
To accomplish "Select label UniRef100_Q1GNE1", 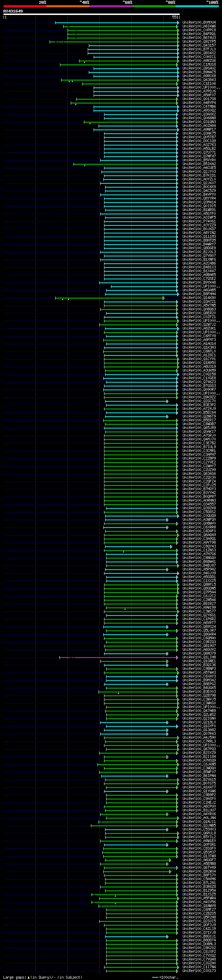I will (x=199, y=661).
